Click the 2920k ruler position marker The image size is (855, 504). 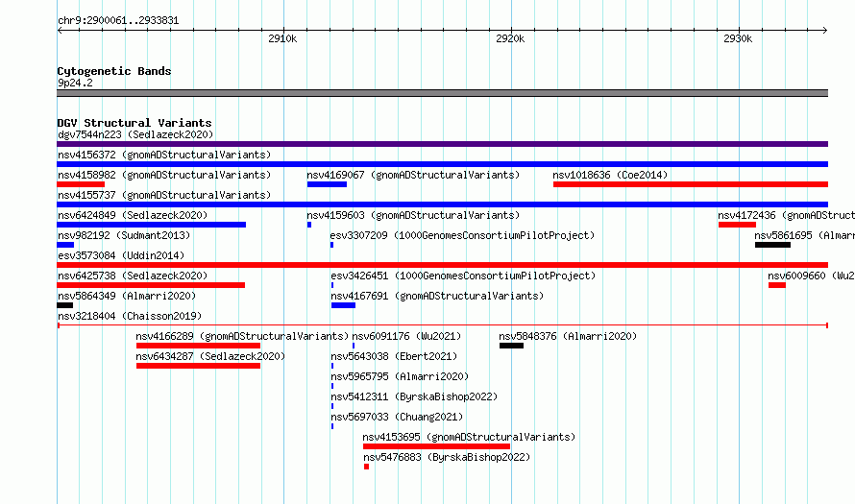(x=510, y=38)
